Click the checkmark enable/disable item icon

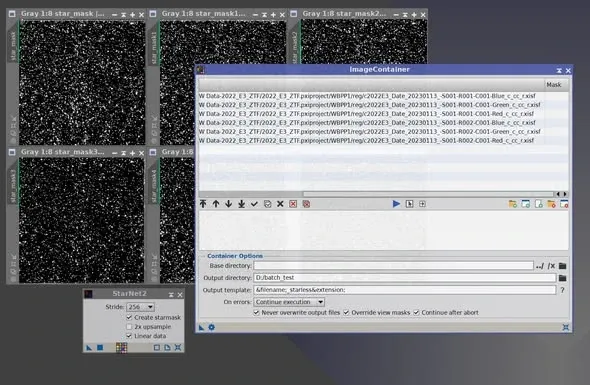click(254, 204)
